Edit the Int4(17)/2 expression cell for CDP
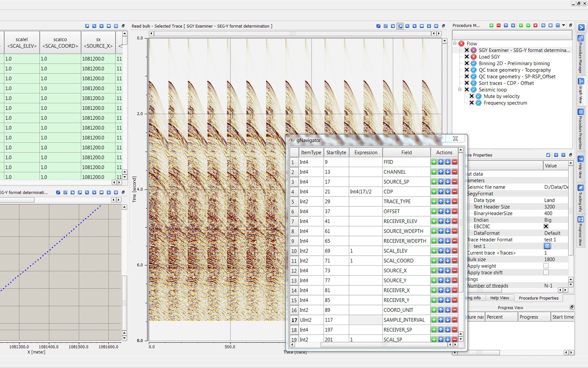This screenshot has width=588, height=368. coord(366,192)
